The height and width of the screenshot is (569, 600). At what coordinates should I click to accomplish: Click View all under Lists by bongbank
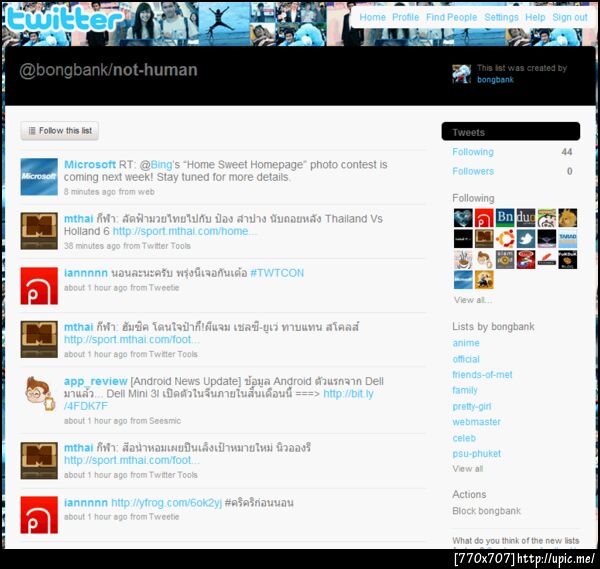pyautogui.click(x=468, y=469)
